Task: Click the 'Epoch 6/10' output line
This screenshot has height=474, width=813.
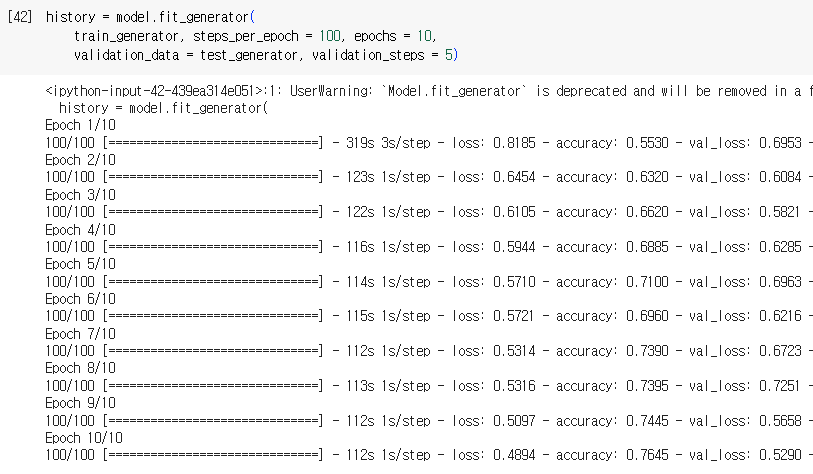Action: tap(80, 299)
